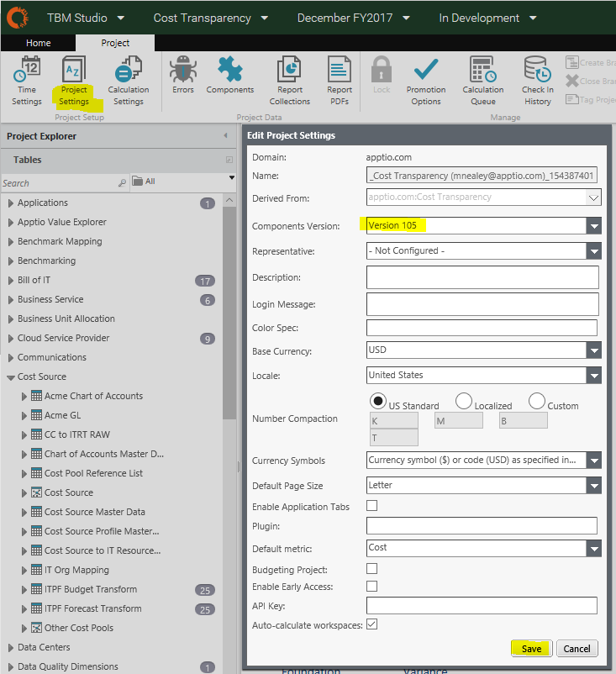Viewport: 616px width, 674px height.
Task: Open Components Version dropdown
Action: (593, 226)
